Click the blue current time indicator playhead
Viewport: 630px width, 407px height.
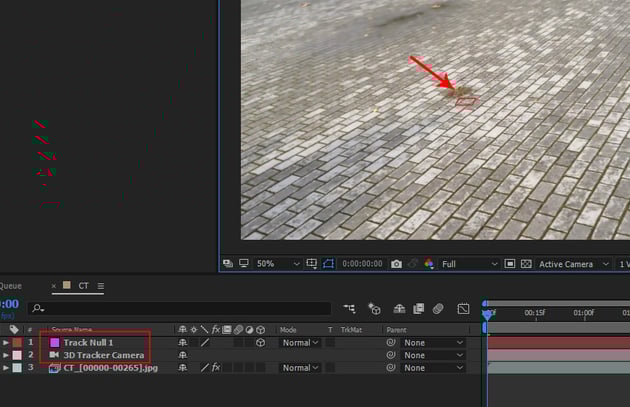487,314
